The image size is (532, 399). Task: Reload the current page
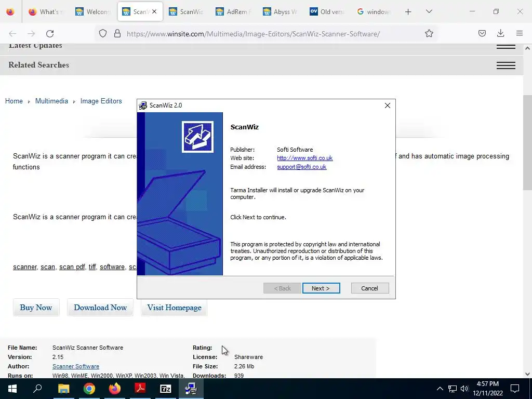[x=50, y=34]
